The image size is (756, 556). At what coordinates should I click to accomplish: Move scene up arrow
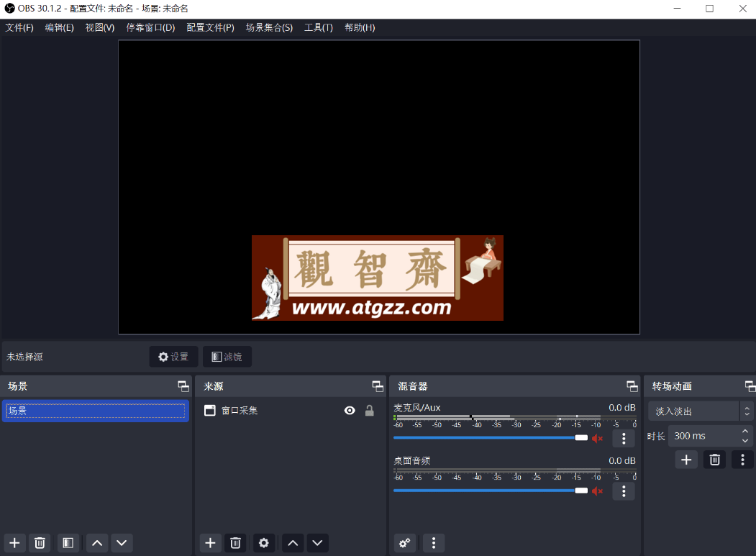[97, 543]
